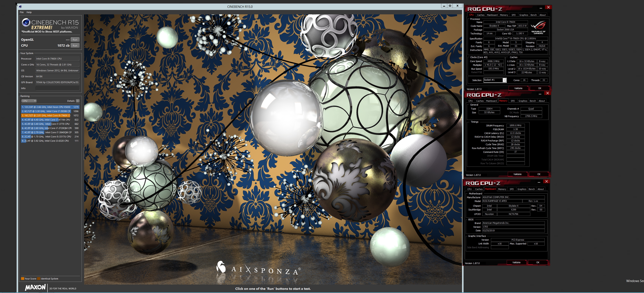Click the Info field in Your System
The image size is (644, 293).
coord(57,88)
